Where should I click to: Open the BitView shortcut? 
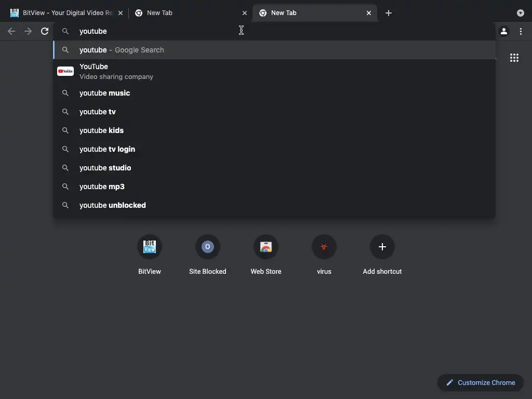150,254
